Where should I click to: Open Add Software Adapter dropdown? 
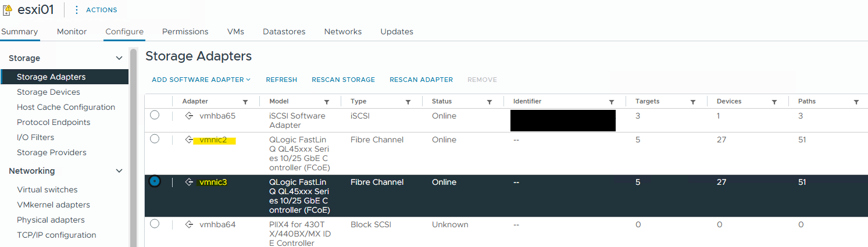[x=201, y=80]
